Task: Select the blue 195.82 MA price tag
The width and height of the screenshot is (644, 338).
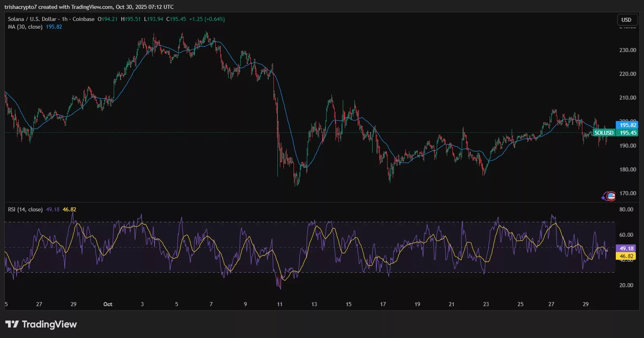Action: [628, 125]
